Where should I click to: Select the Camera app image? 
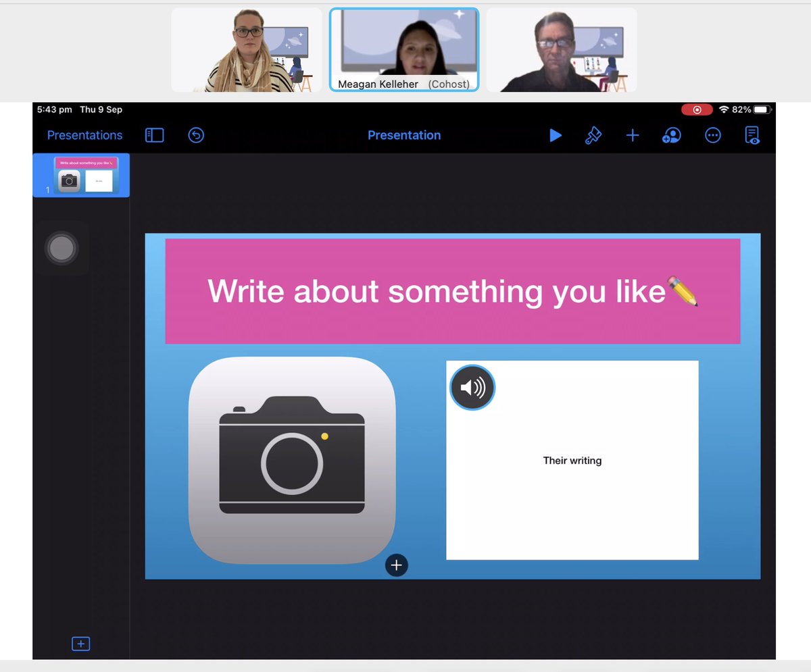[x=292, y=460]
